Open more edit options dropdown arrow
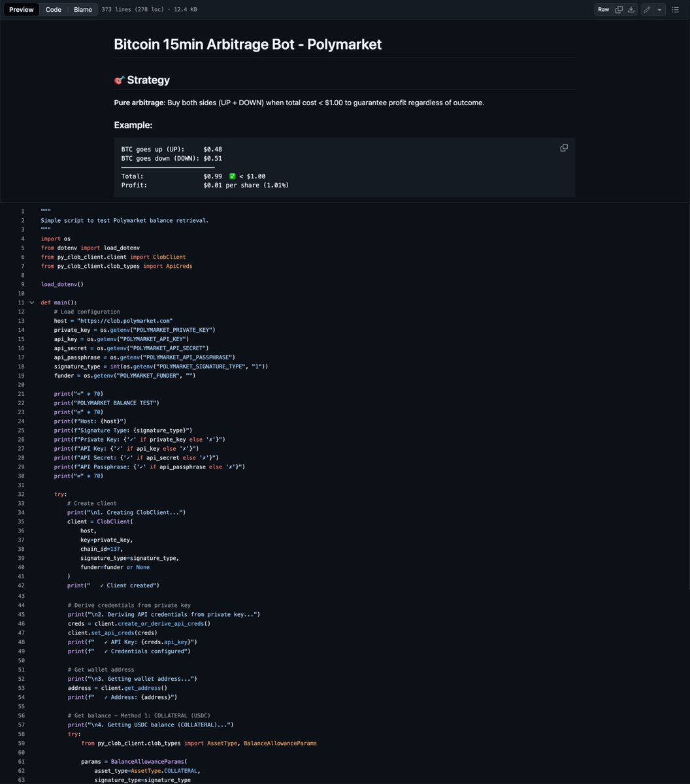Screen dimensions: 690x784 tap(659, 10)
